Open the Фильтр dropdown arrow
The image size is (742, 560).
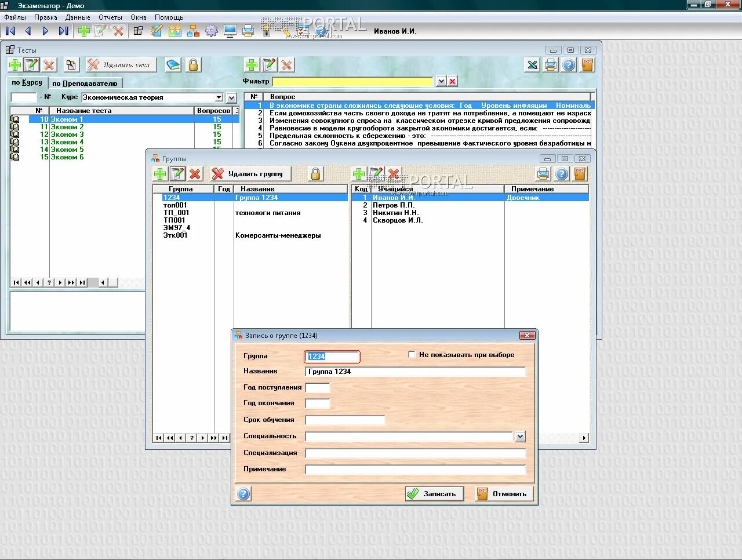441,81
